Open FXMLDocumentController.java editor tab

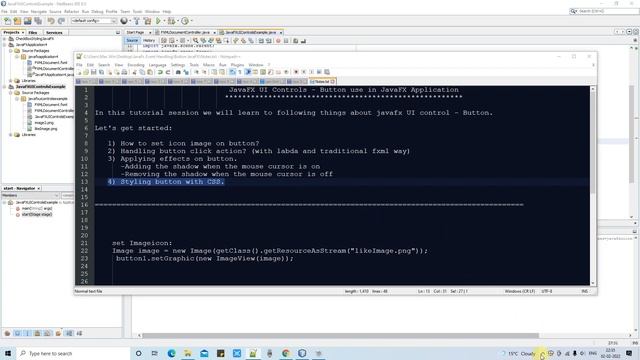[x=185, y=32]
